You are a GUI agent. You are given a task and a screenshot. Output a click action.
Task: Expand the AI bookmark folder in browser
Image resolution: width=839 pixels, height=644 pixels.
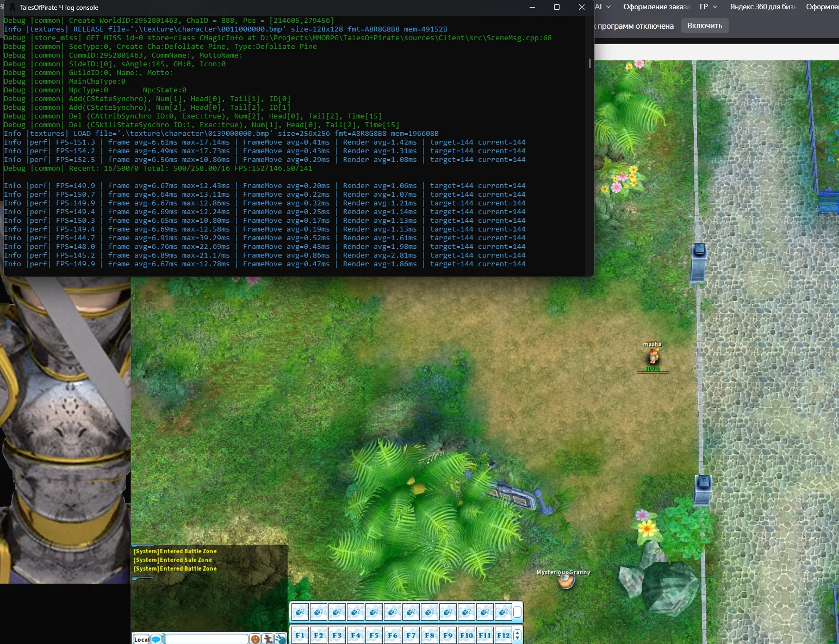click(x=602, y=7)
